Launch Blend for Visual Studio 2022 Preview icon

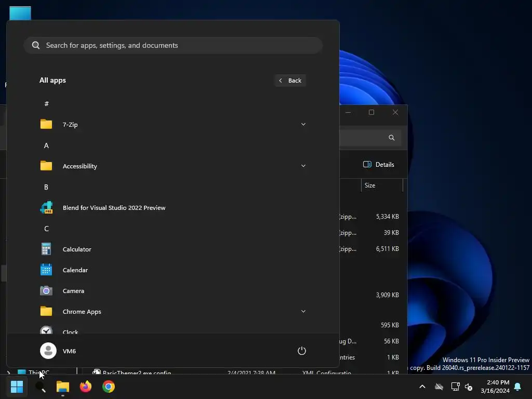(x=46, y=207)
